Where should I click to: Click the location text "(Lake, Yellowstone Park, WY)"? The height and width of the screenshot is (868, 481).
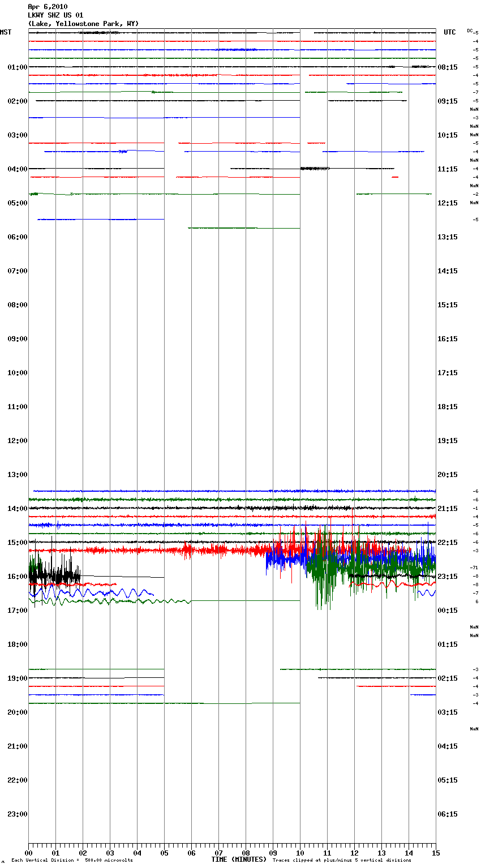click(83, 24)
